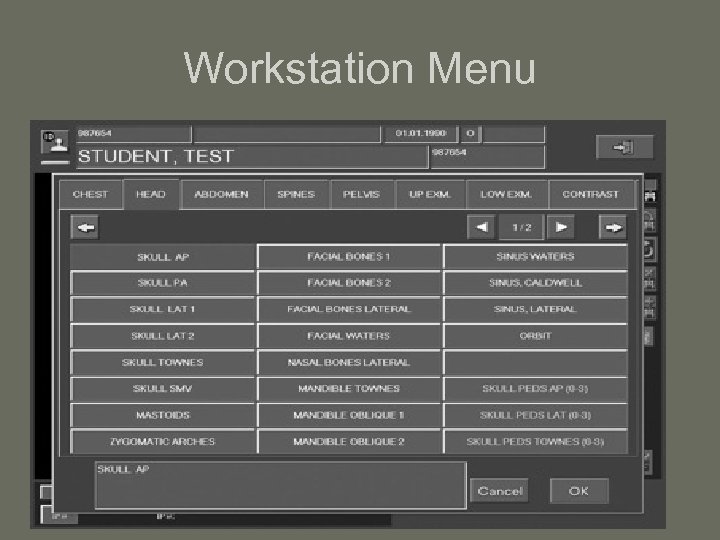Pick NASAL BONES LATERAL exam

coord(349,363)
